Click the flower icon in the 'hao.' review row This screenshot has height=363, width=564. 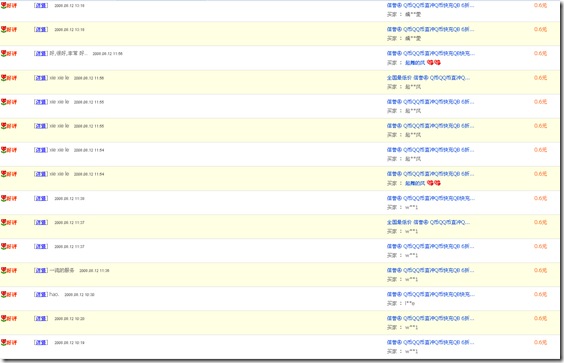(x=4, y=295)
